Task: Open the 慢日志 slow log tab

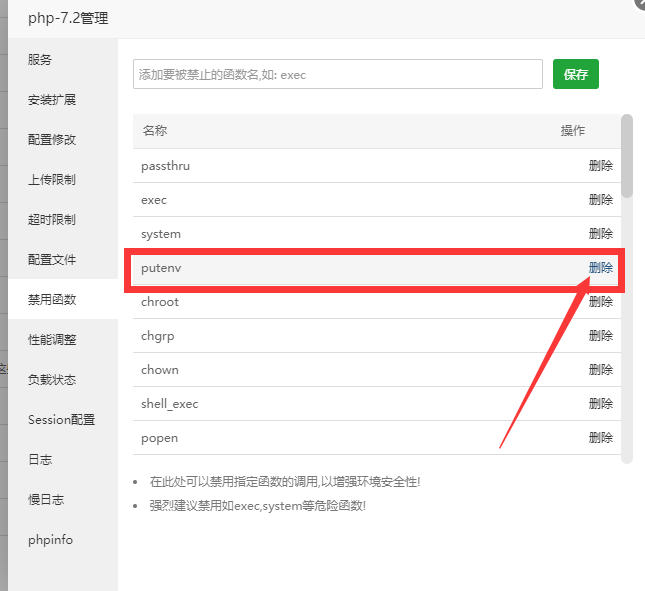Action: [46, 500]
